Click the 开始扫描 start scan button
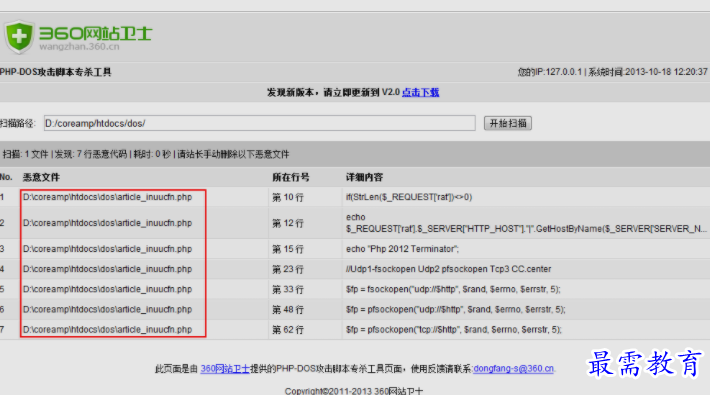The height and width of the screenshot is (395, 710). tap(508, 123)
